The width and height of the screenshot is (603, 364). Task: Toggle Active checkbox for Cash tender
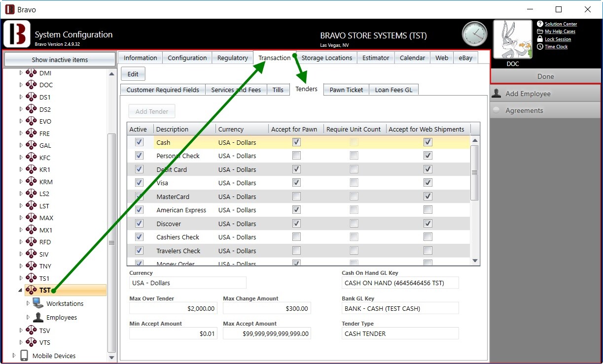[x=140, y=142]
